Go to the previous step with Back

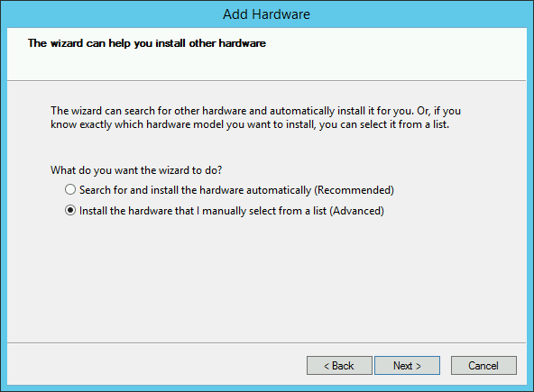339,366
